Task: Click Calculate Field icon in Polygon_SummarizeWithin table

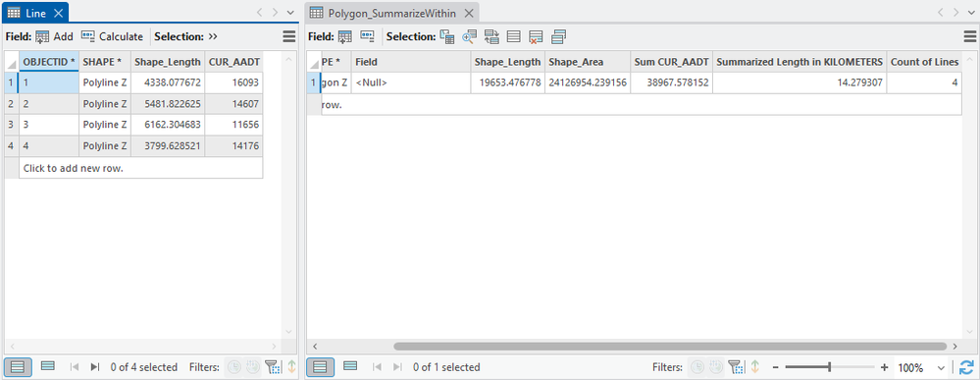Action: pyautogui.click(x=367, y=37)
